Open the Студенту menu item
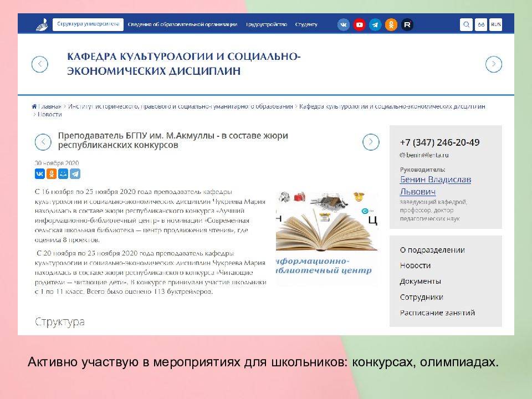This screenshot has height=399, width=532. (x=306, y=24)
